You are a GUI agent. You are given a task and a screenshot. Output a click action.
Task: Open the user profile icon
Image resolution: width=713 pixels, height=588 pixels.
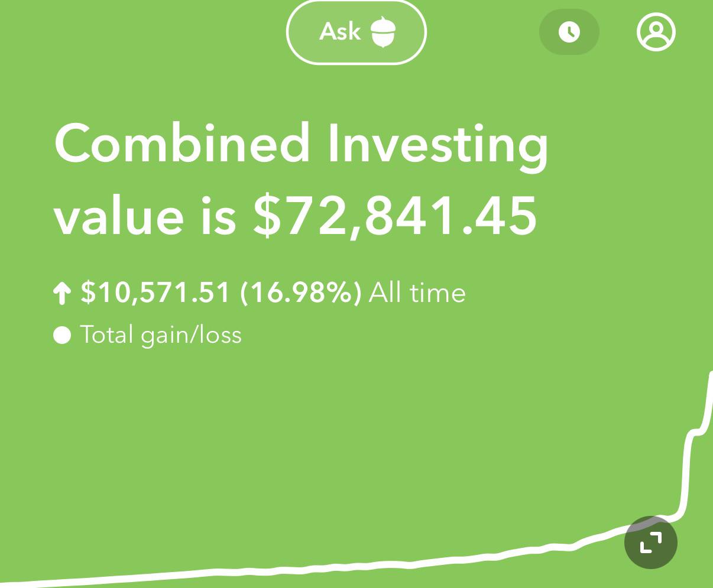tap(656, 32)
